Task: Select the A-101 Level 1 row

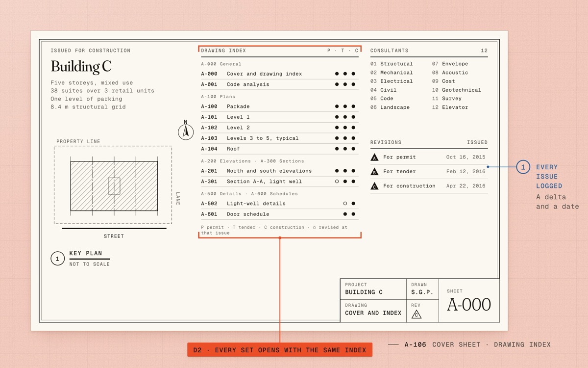Action: [279, 117]
